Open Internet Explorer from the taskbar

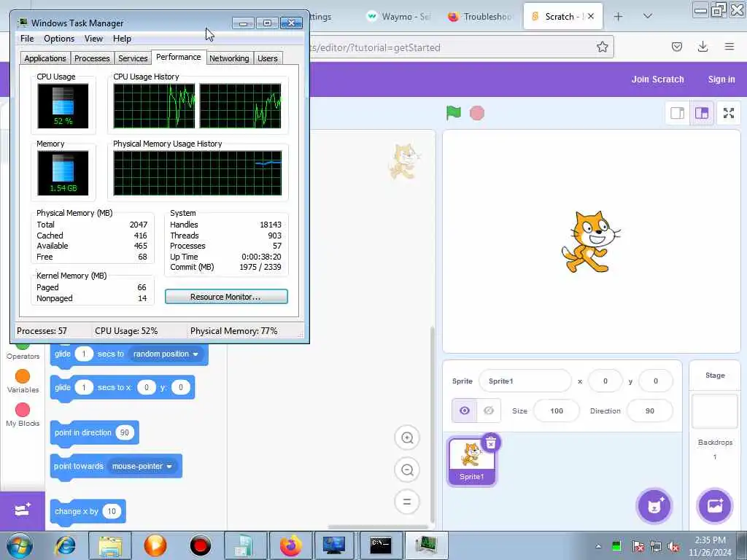(x=65, y=545)
